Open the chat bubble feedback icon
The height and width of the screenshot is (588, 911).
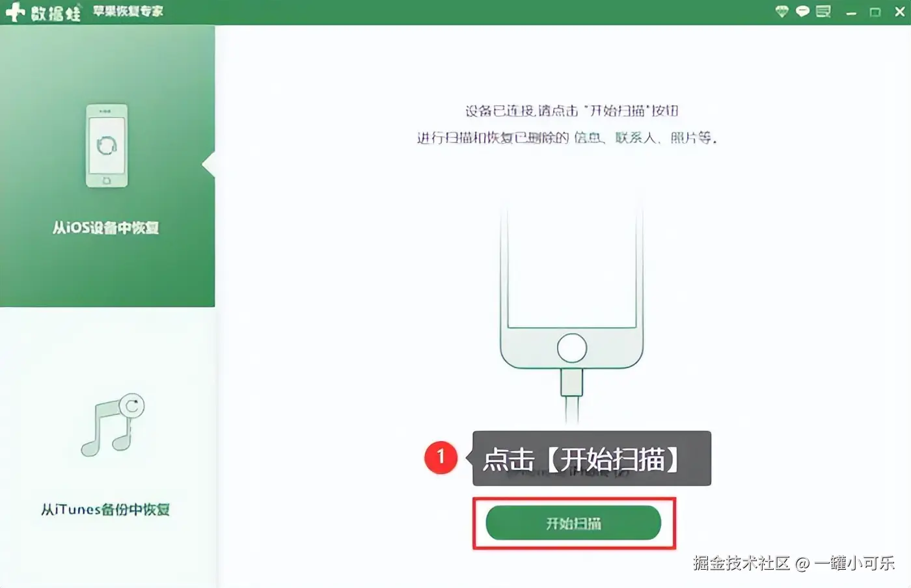pyautogui.click(x=803, y=12)
